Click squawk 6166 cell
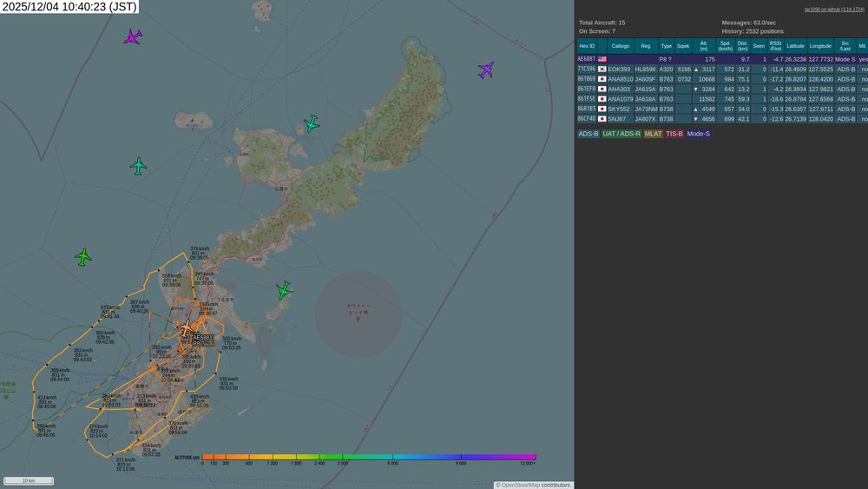Screen dimensions: 868x489 [x=684, y=69]
